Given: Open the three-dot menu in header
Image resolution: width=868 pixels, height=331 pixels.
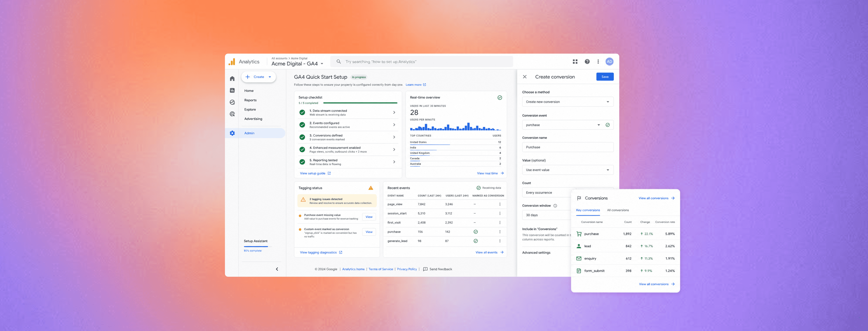Looking at the screenshot, I should tap(598, 62).
